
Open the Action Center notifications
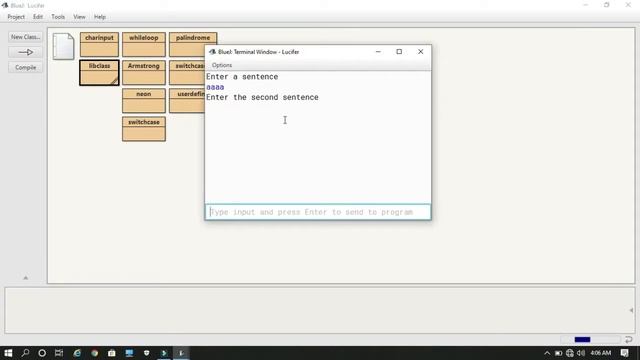624,353
